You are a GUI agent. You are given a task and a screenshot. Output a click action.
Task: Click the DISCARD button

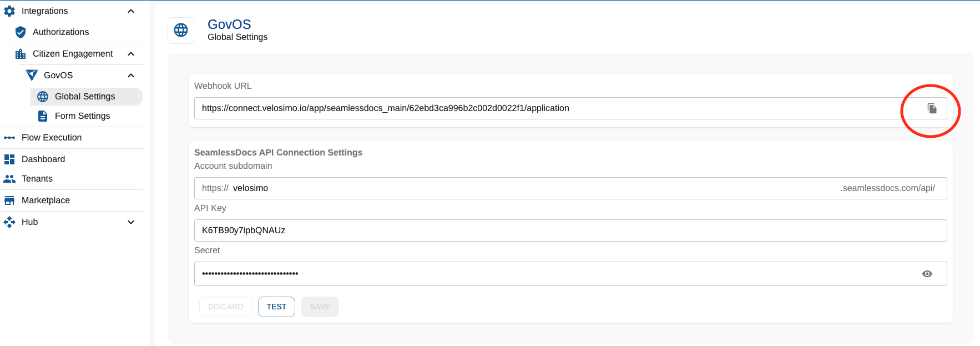(x=226, y=307)
